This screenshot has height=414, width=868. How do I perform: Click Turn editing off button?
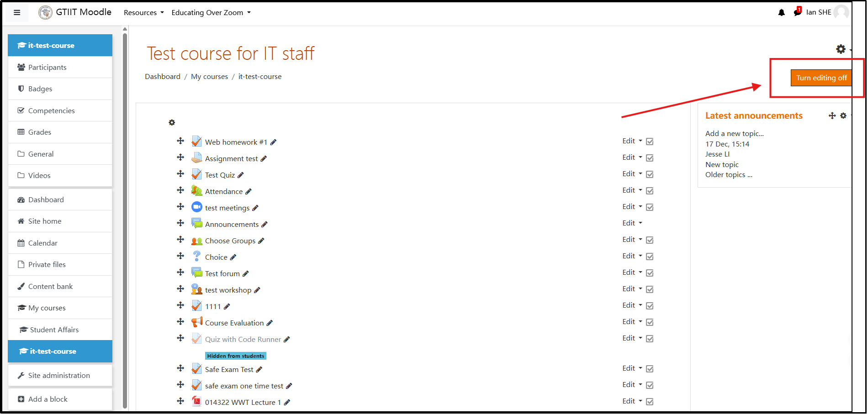click(x=821, y=78)
